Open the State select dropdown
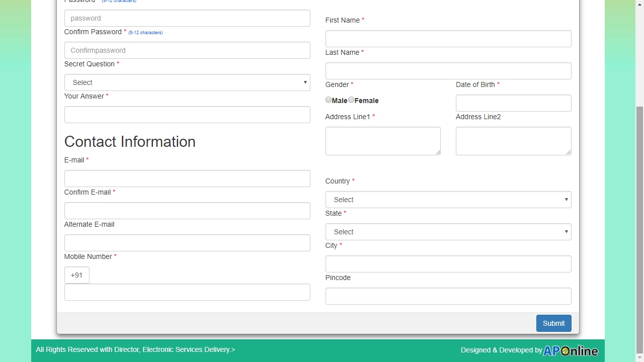This screenshot has width=644, height=362. (448, 232)
